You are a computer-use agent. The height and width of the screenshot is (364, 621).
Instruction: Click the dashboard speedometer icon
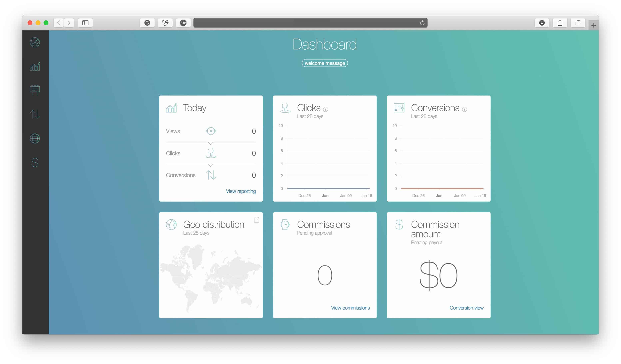[35, 42]
